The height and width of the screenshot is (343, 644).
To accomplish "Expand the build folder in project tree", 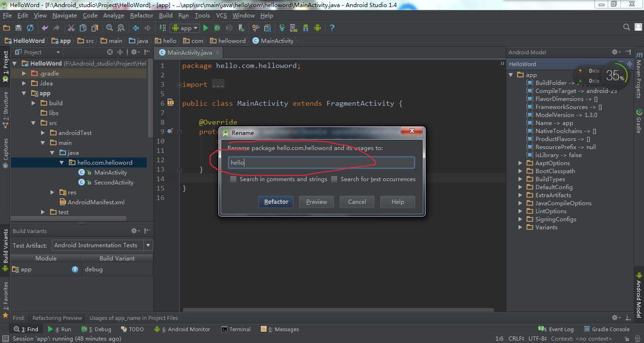I will 33,103.
